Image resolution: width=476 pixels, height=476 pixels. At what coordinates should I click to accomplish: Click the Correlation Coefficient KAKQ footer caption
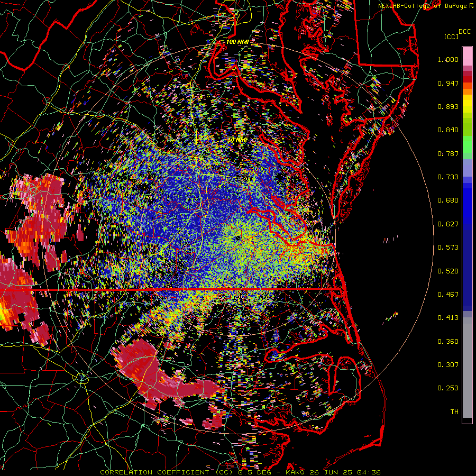pos(240,472)
